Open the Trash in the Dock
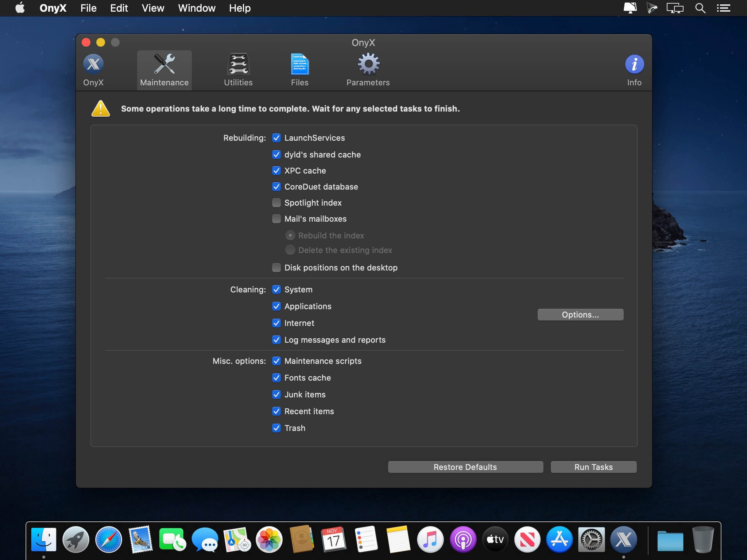The height and width of the screenshot is (560, 747). coord(703,539)
